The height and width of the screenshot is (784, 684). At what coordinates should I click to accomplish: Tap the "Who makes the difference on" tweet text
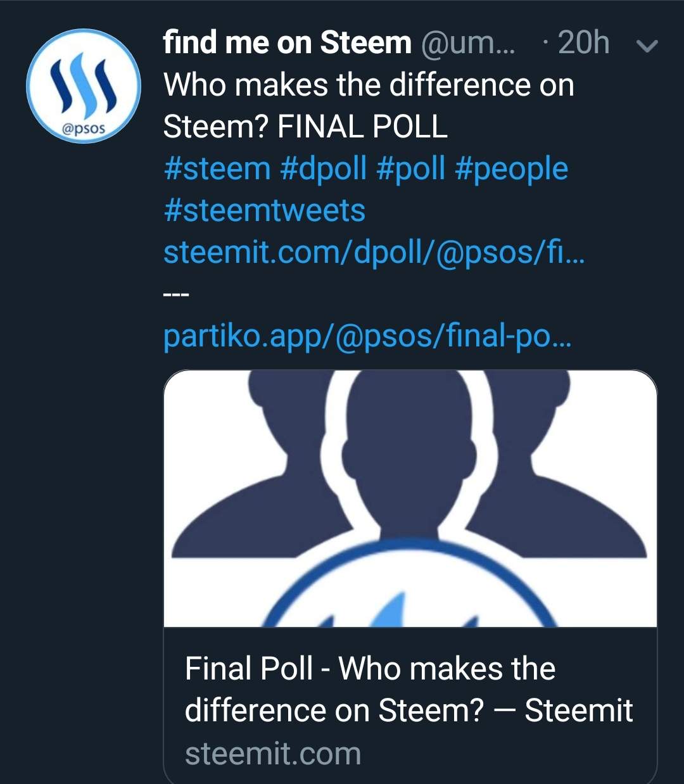point(369,85)
